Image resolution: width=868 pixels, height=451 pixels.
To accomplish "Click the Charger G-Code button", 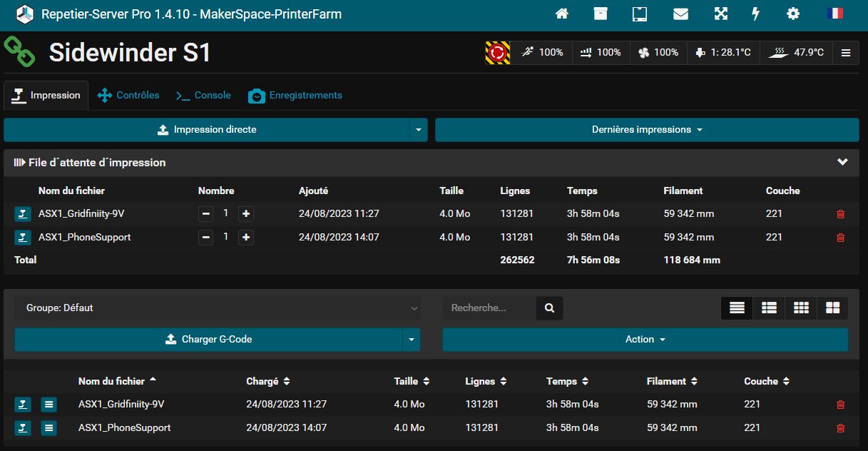I will click(x=208, y=340).
